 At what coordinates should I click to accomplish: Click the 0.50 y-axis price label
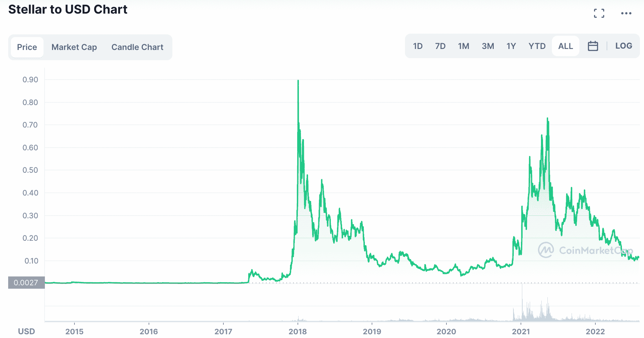tap(30, 170)
